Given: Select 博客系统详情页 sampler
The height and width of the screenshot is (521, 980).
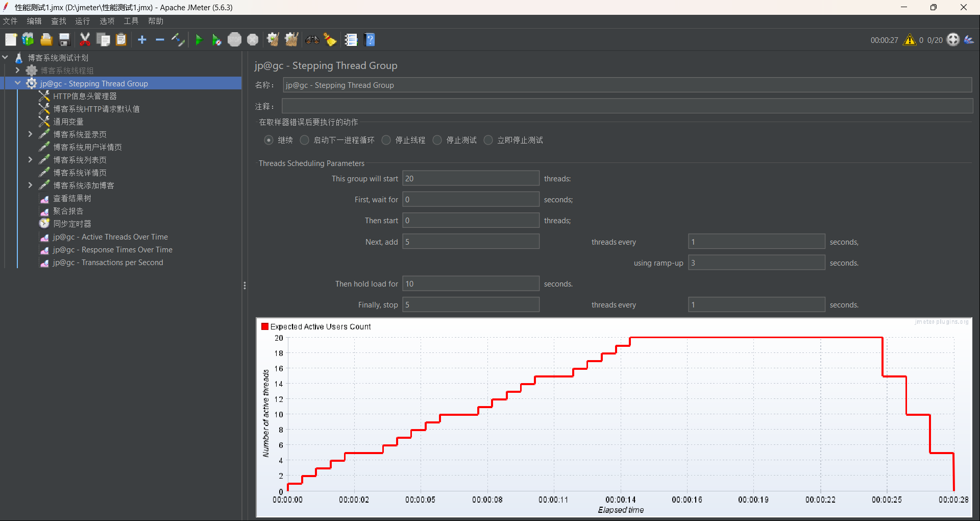Looking at the screenshot, I should 80,173.
